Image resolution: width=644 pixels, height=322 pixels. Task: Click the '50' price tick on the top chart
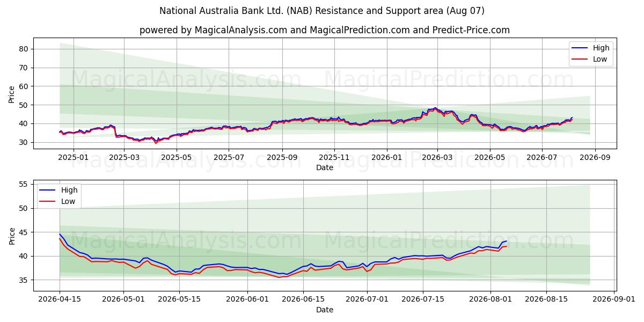25,105
